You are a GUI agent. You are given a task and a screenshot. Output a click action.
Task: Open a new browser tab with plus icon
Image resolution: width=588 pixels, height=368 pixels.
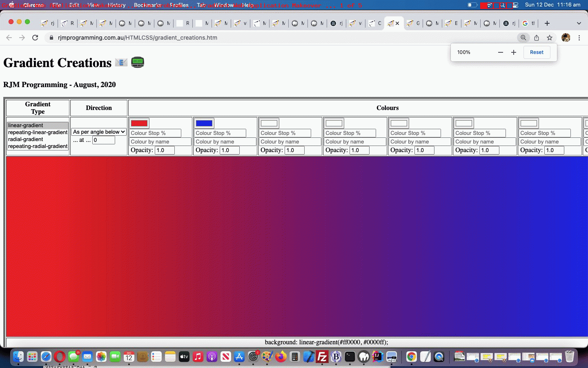(x=547, y=23)
